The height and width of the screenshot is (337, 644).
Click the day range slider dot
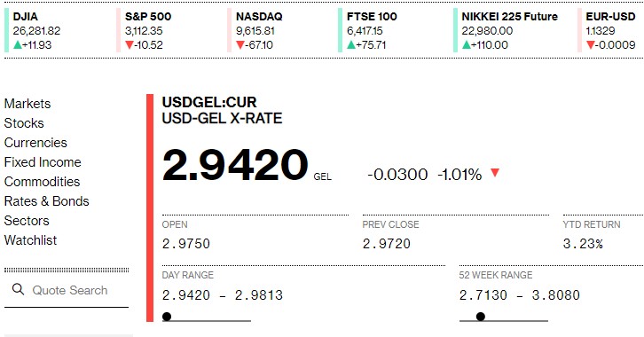click(x=167, y=316)
